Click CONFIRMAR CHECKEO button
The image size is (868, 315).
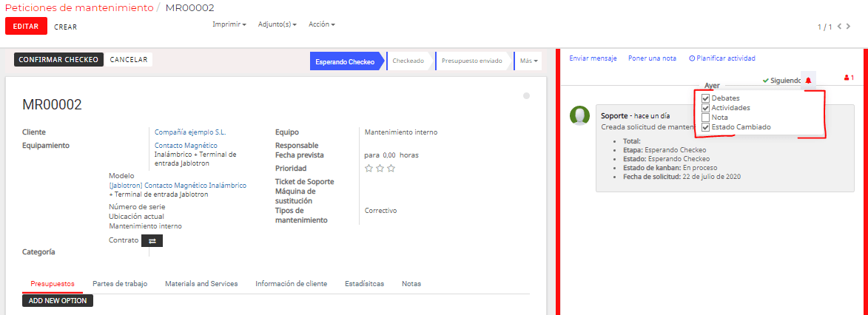pyautogui.click(x=58, y=60)
